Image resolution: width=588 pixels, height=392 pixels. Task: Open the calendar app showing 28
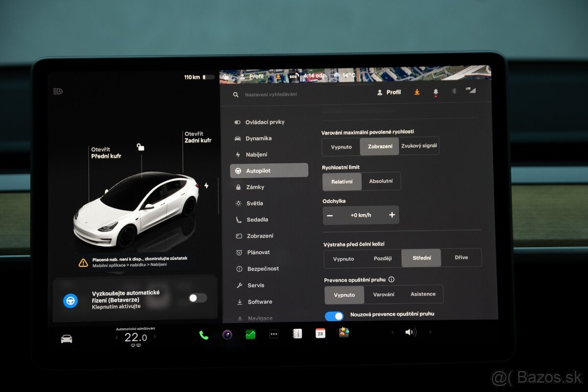[320, 333]
